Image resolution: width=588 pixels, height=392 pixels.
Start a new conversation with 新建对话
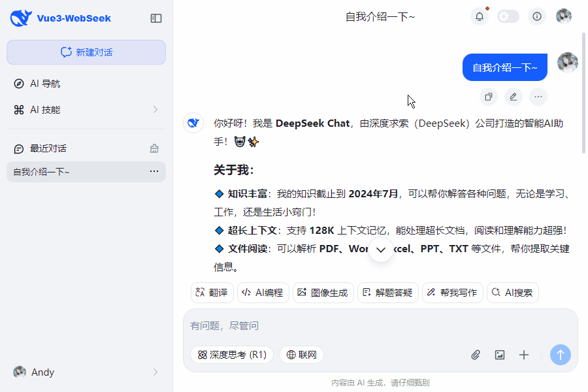point(86,52)
